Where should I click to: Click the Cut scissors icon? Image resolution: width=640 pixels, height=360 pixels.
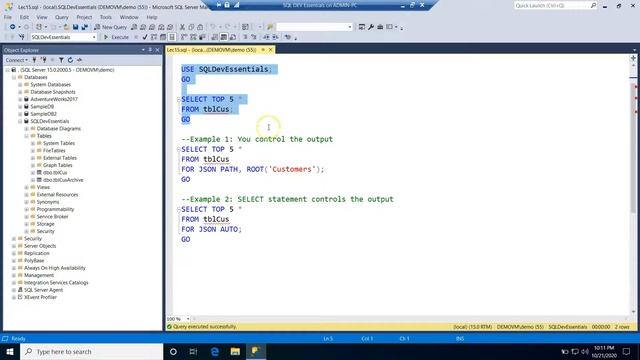(182, 27)
